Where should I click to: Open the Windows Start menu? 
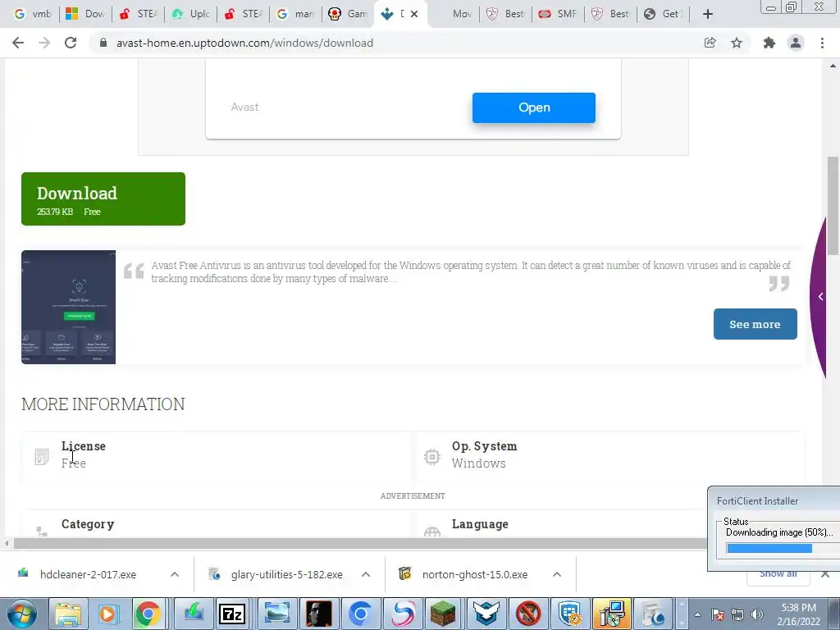22,614
